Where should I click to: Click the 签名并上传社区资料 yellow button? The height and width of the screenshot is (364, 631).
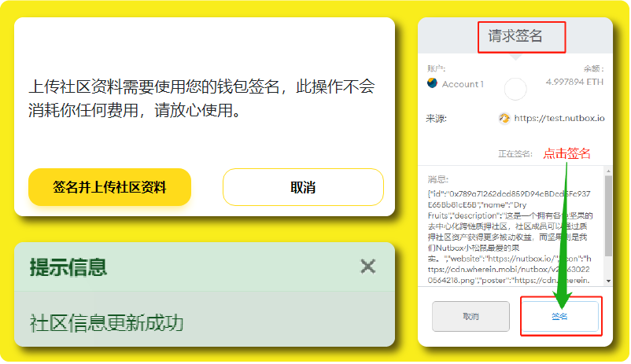click(x=109, y=187)
